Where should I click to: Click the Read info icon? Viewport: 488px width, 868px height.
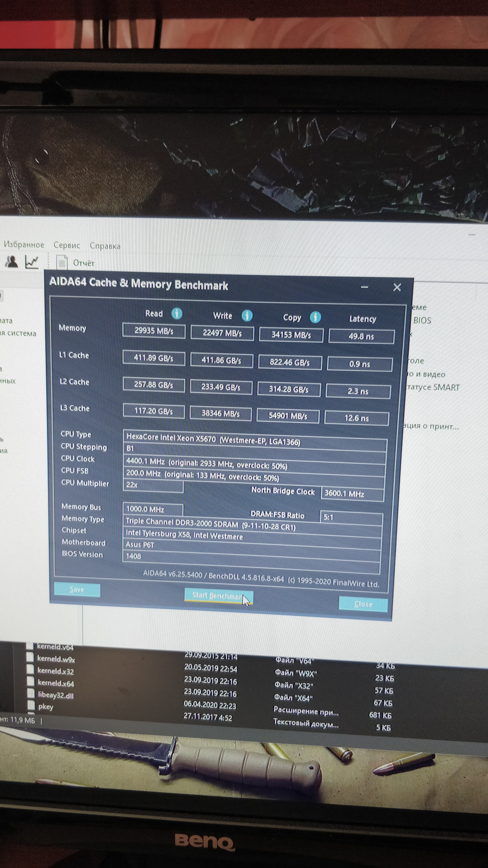click(177, 313)
